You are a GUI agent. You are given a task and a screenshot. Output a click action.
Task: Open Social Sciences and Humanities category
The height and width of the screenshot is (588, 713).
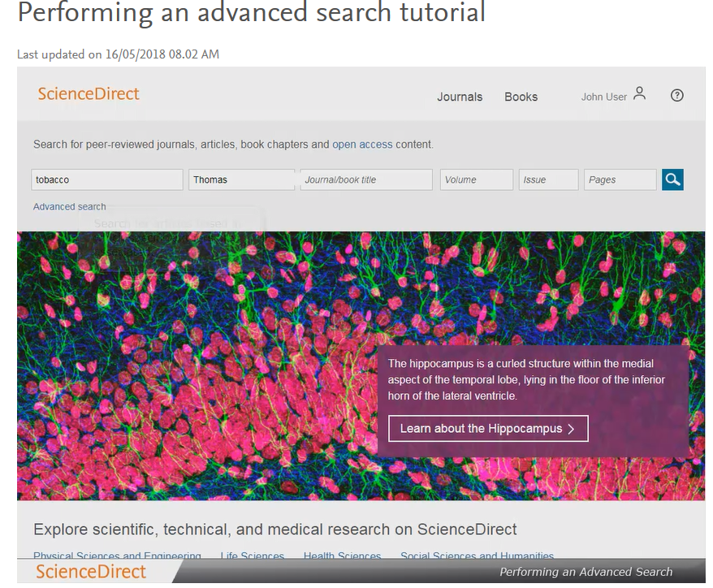click(x=477, y=556)
